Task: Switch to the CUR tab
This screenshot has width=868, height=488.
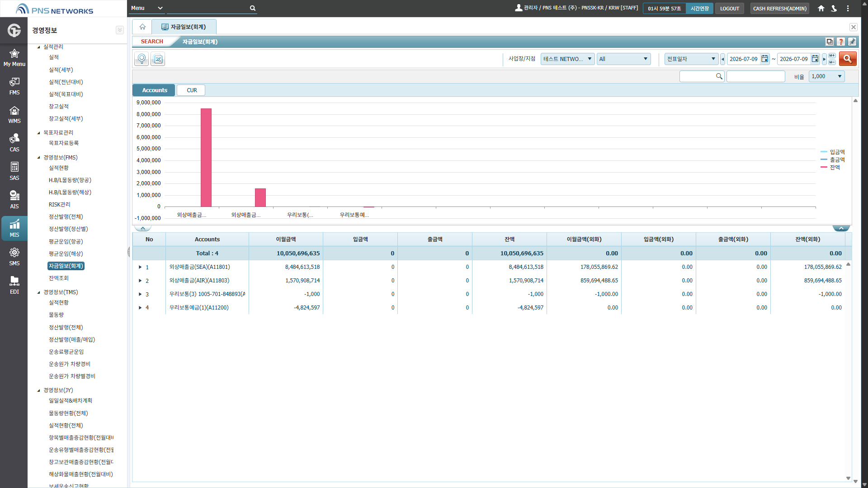Action: (192, 90)
